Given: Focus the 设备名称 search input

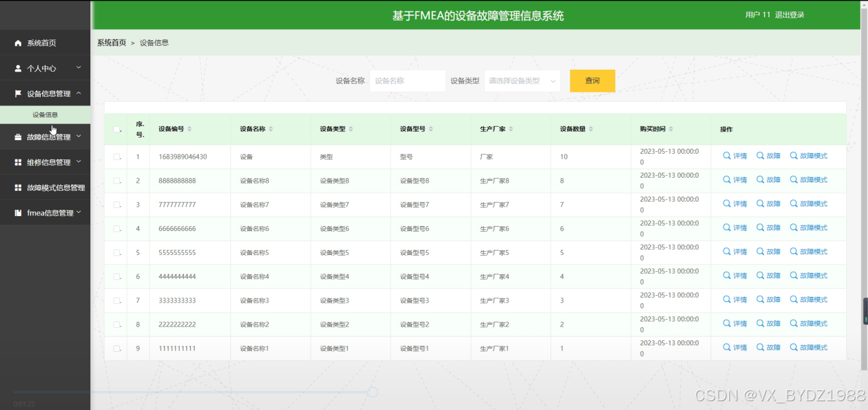Looking at the screenshot, I should pos(407,81).
